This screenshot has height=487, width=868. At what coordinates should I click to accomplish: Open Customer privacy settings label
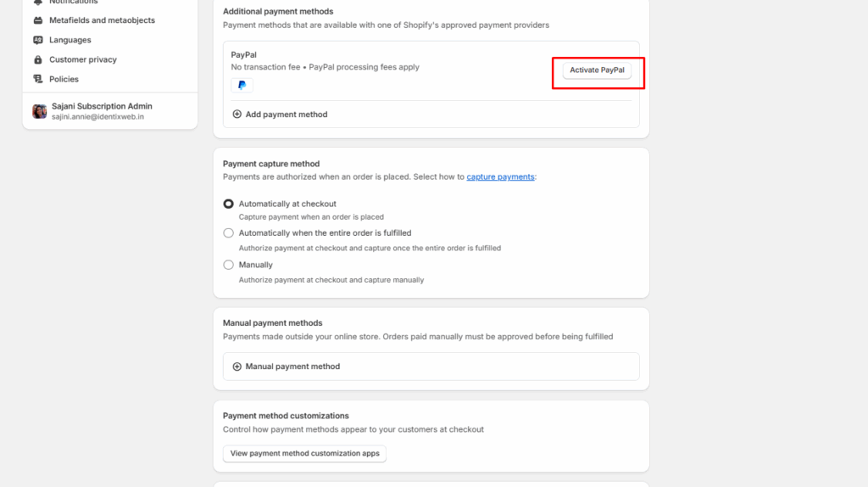[83, 59]
